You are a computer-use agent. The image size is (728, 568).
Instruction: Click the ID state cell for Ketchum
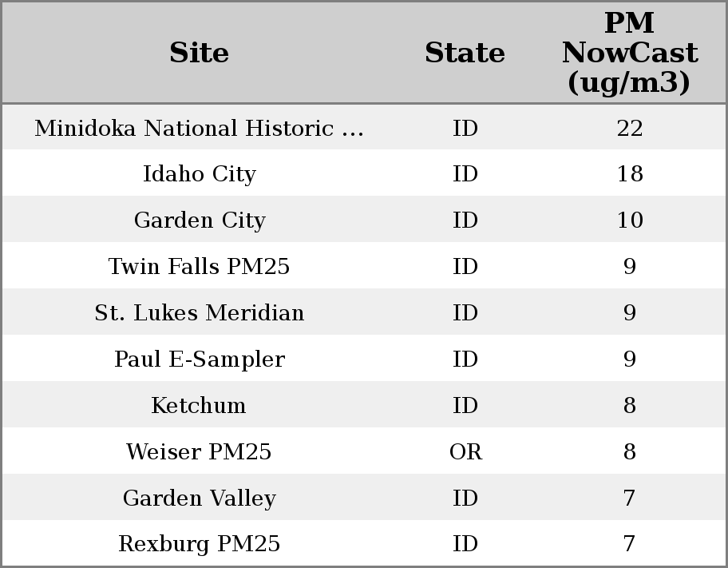465,406
